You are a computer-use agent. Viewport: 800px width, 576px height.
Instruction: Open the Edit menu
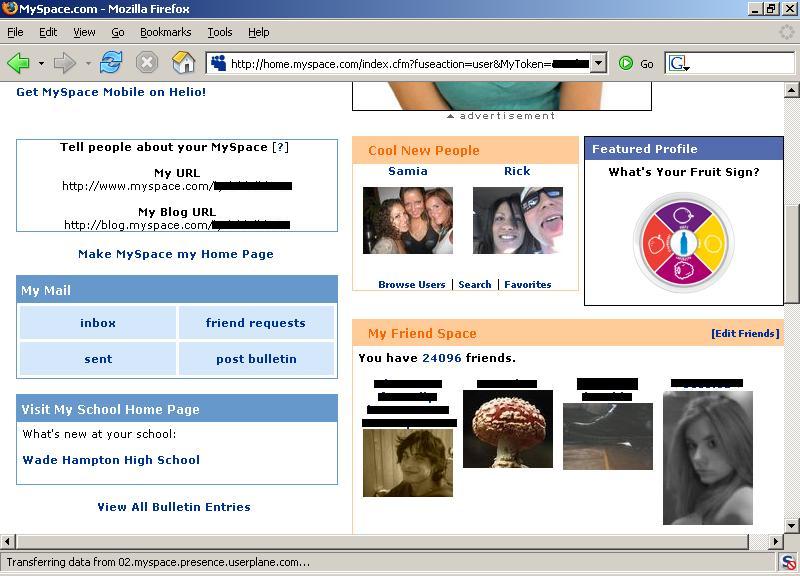pyautogui.click(x=48, y=32)
